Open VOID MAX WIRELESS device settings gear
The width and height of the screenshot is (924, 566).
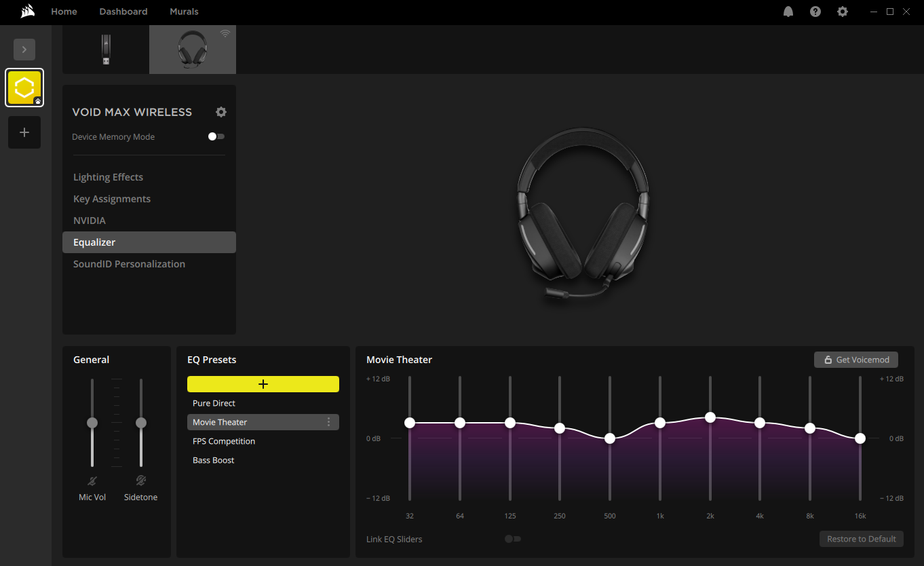pyautogui.click(x=221, y=112)
